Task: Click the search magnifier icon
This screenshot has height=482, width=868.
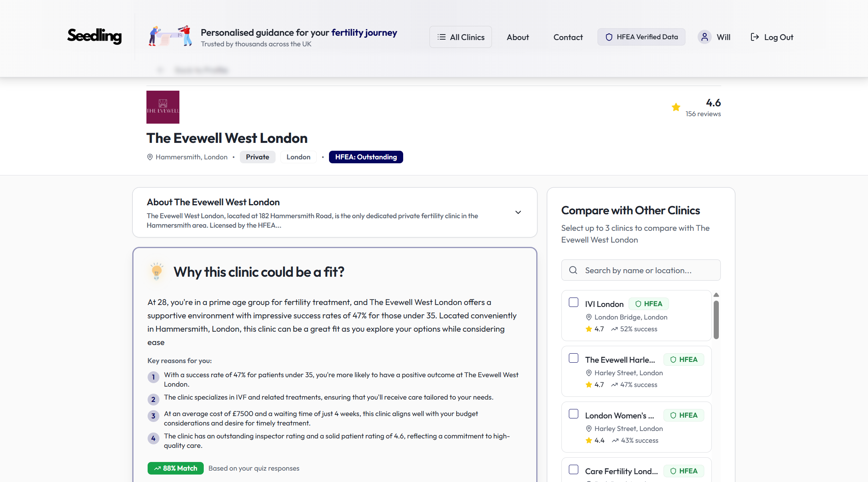Action: [x=573, y=270]
